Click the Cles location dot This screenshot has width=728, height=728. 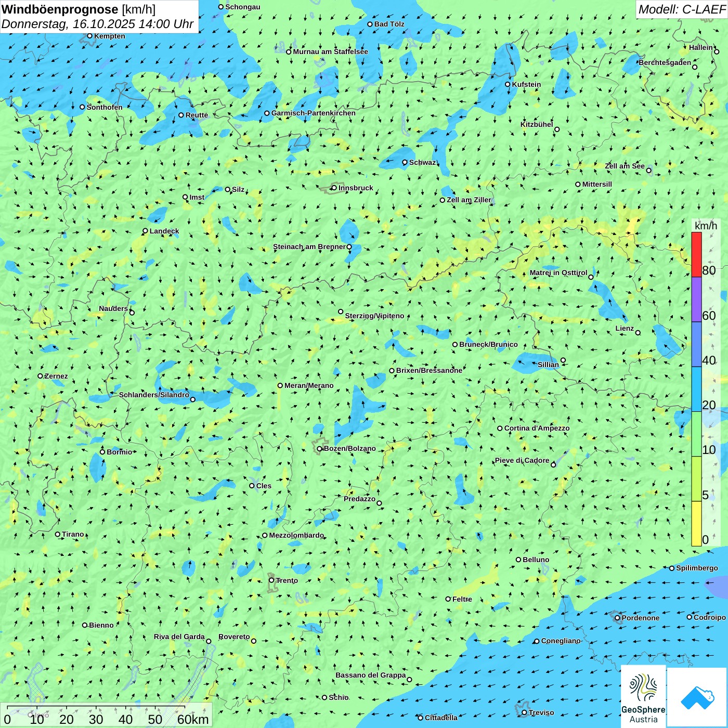(x=252, y=486)
